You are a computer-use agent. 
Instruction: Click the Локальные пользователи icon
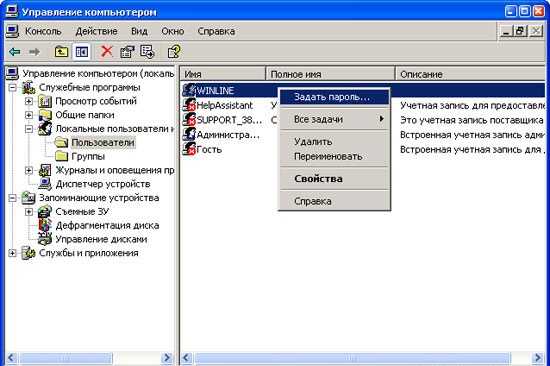pyautogui.click(x=45, y=128)
